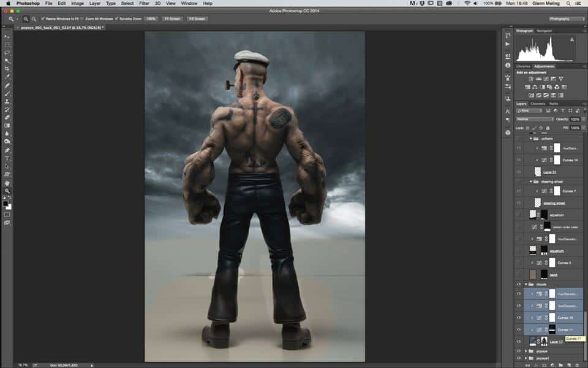Click the 100% zoom button

click(151, 19)
